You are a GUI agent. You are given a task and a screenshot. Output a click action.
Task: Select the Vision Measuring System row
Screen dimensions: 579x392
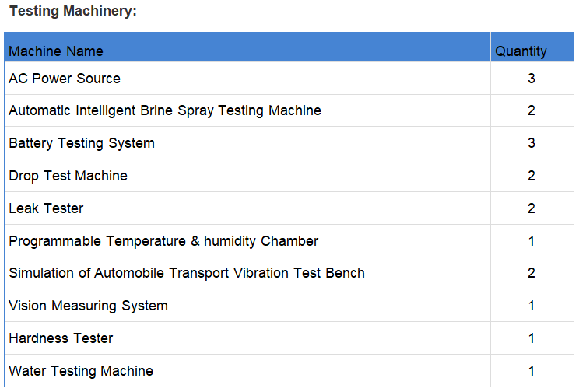pos(289,306)
